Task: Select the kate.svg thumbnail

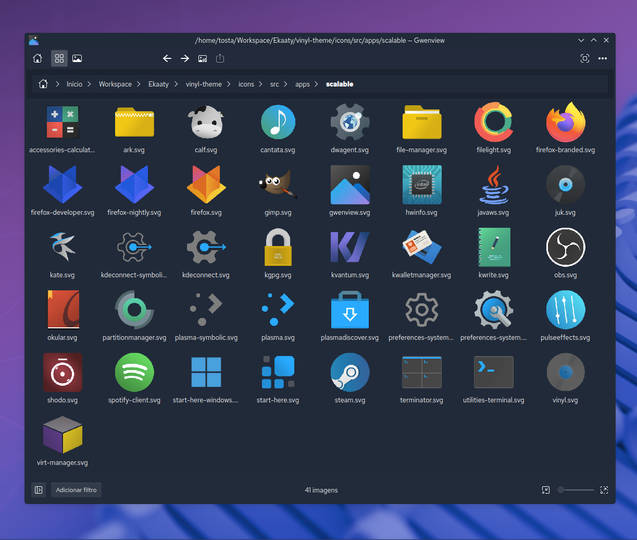Action: click(62, 247)
